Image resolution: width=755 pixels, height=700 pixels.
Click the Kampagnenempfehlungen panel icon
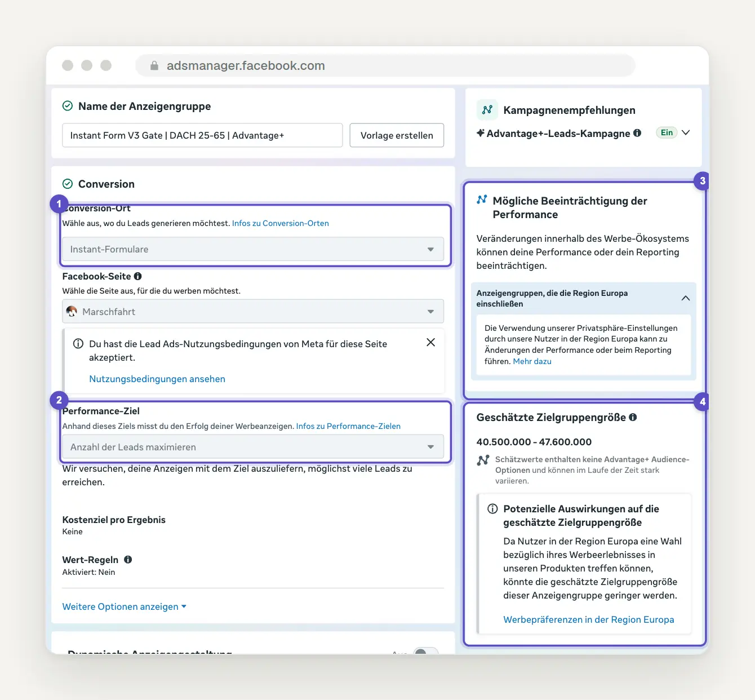(487, 110)
